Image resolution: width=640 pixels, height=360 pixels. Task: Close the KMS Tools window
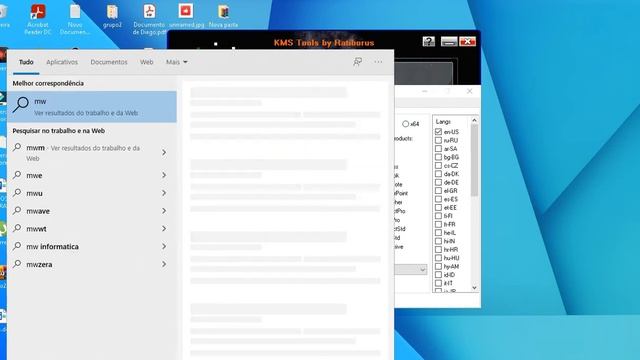468,41
